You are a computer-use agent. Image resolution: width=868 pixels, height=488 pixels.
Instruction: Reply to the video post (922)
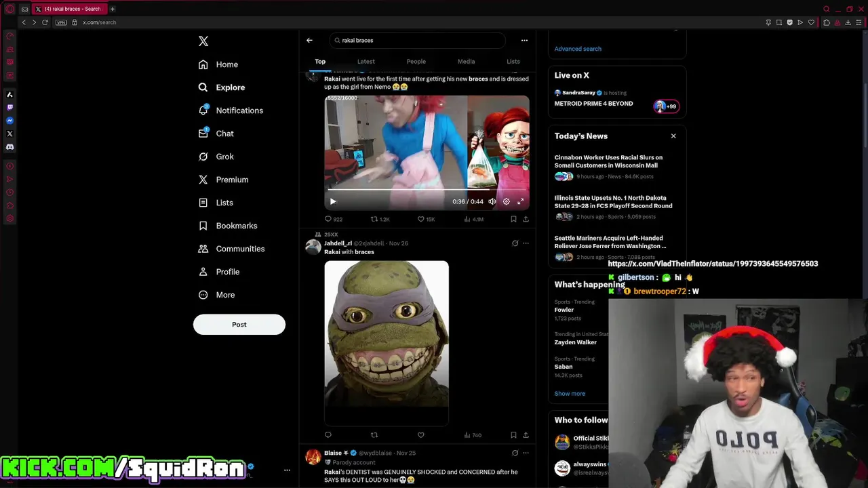(333, 219)
